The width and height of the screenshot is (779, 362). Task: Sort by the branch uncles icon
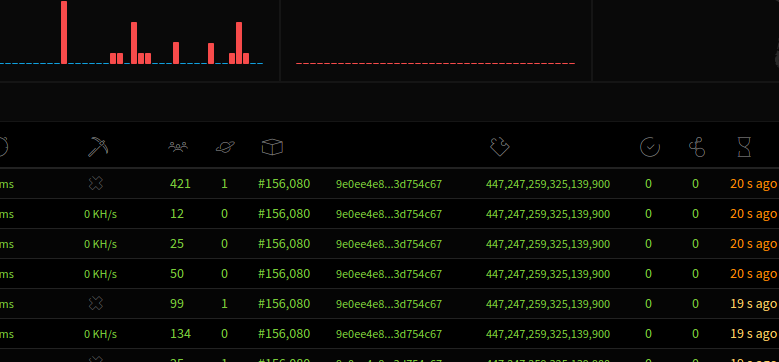[697, 147]
